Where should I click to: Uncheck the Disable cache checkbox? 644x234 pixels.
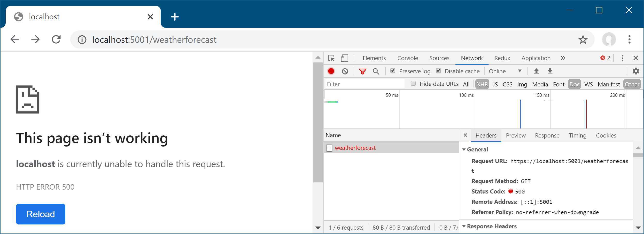tap(438, 71)
